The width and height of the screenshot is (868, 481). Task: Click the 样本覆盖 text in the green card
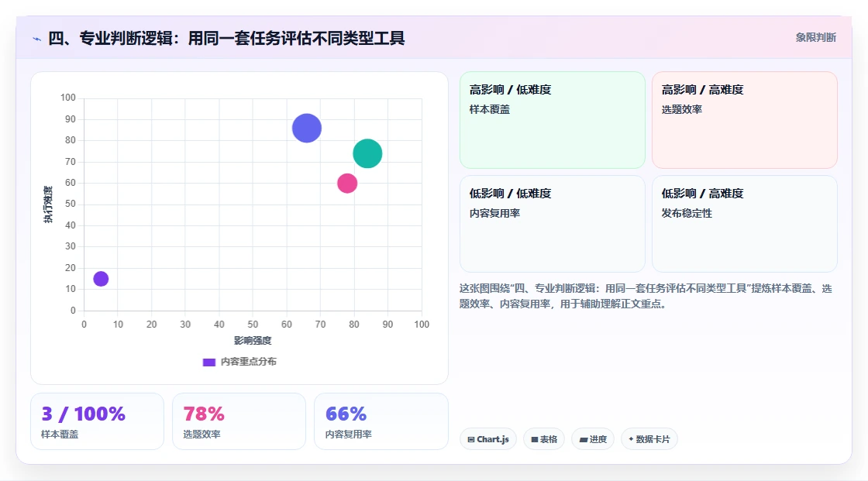pos(489,109)
